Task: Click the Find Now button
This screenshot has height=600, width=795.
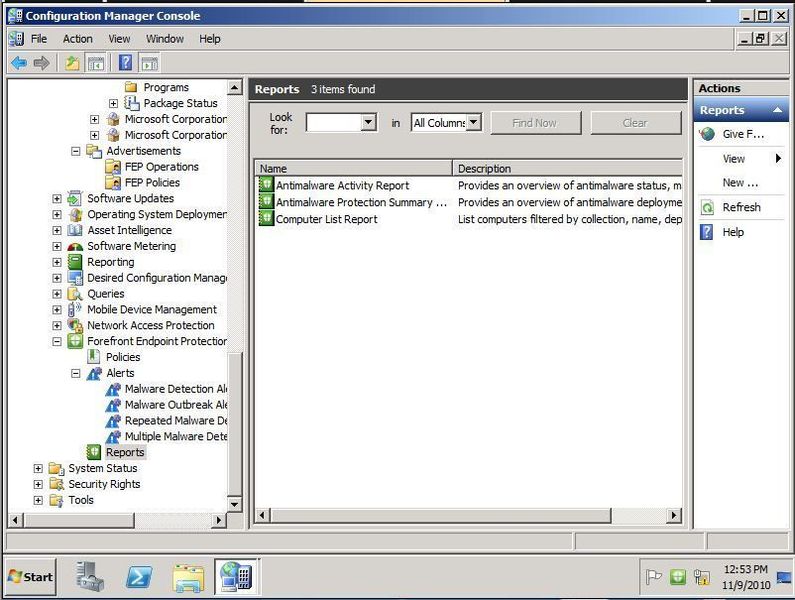Action: click(535, 123)
